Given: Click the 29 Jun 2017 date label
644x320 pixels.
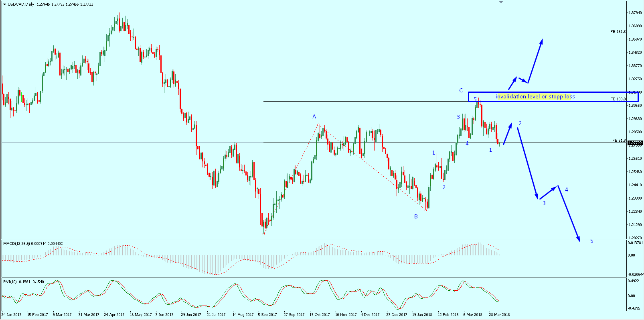Looking at the screenshot, I should (191, 315).
